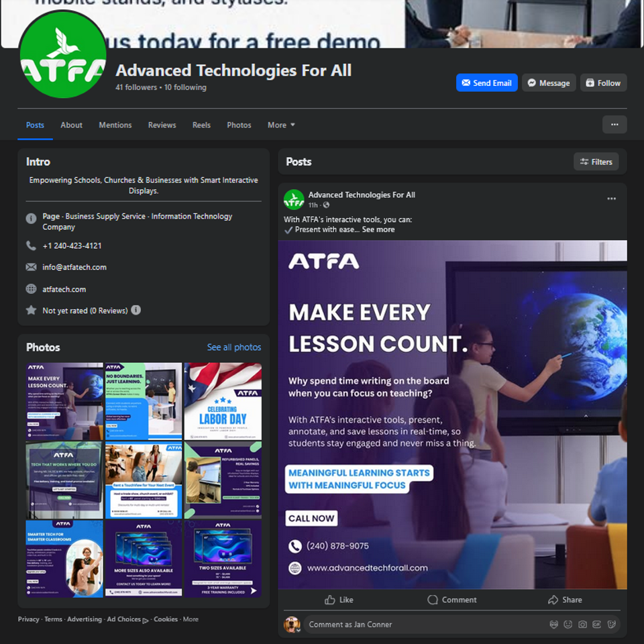Go to the Reviews tab
644x644 pixels.
162,125
